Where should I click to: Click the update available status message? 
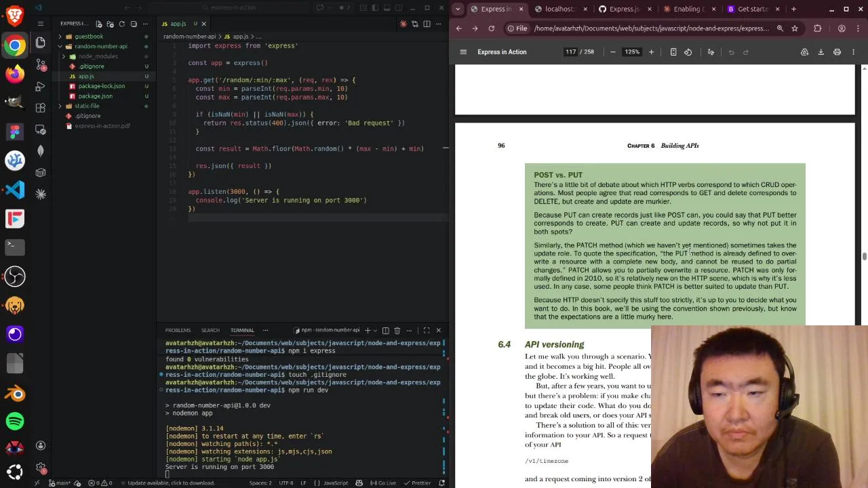click(171, 483)
